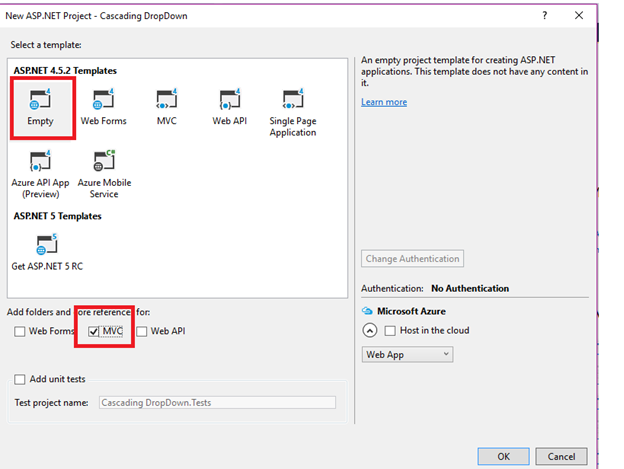Click the No Authentication text
The width and height of the screenshot is (624, 469).
pyautogui.click(x=470, y=288)
